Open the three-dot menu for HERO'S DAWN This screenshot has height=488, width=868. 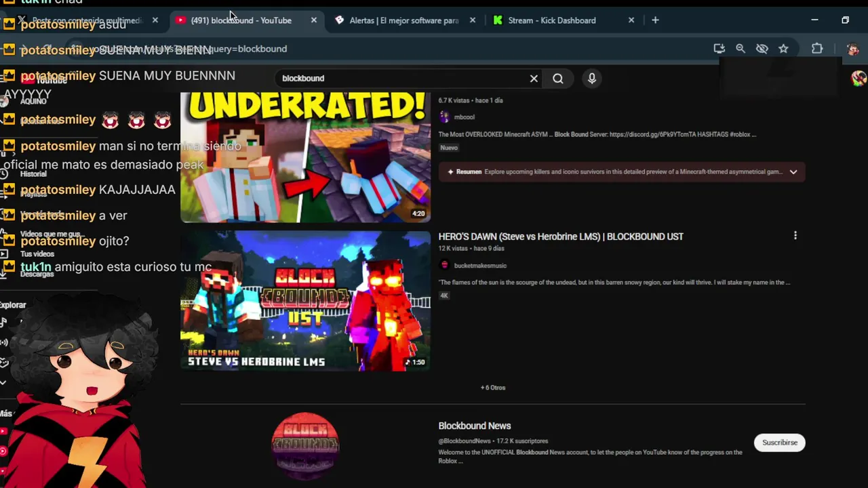795,236
